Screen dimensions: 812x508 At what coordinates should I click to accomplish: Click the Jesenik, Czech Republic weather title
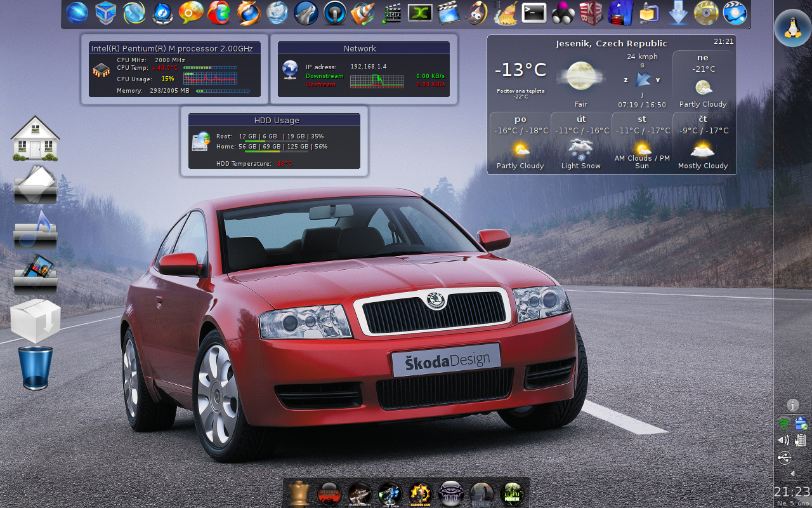pyautogui.click(x=611, y=43)
